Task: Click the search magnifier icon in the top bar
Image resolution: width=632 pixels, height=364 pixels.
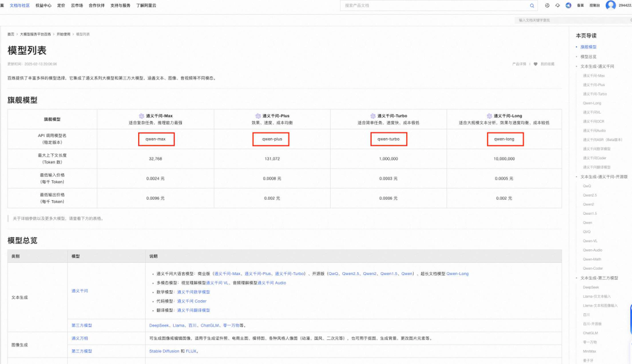Action: click(x=531, y=6)
